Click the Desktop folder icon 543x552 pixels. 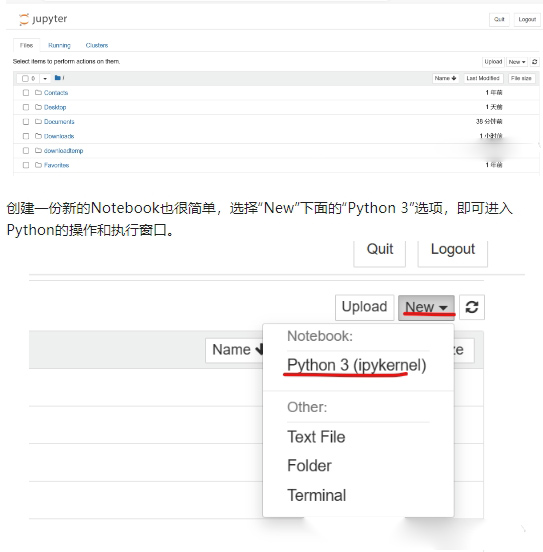click(x=38, y=107)
